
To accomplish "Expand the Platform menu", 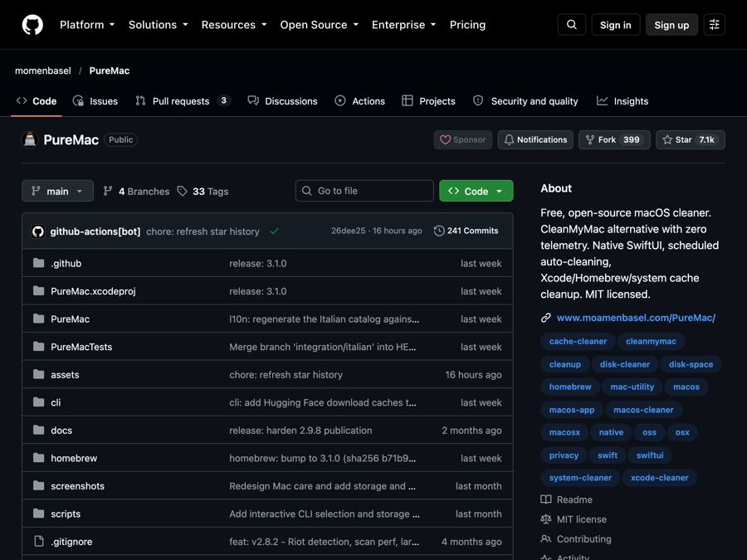I will pos(87,25).
